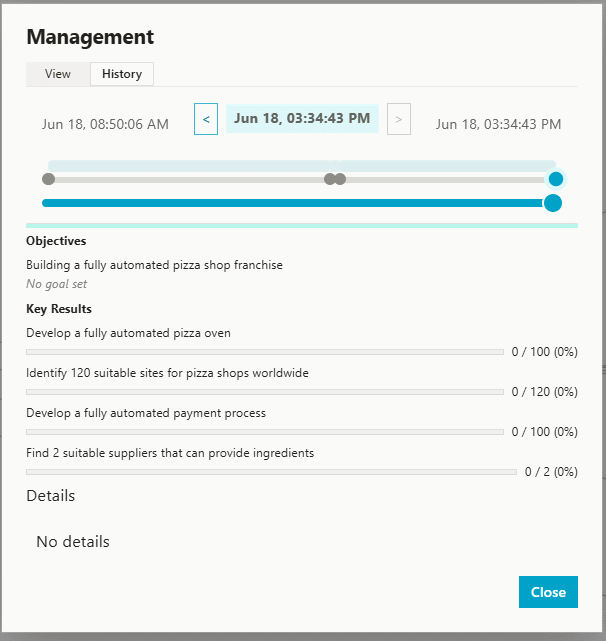Go to the previous history entry arrow

206,120
